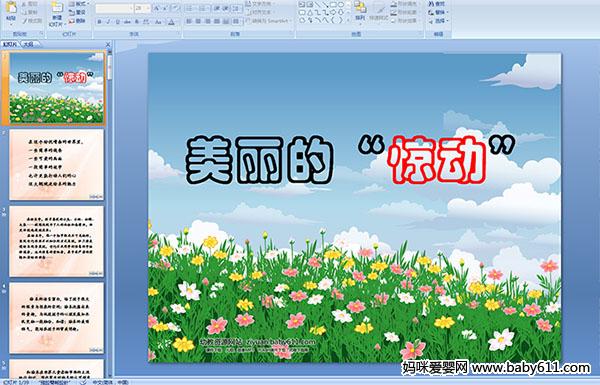
Task: Switch to the Slides (幻灯片) pane tab
Action: [x=10, y=44]
